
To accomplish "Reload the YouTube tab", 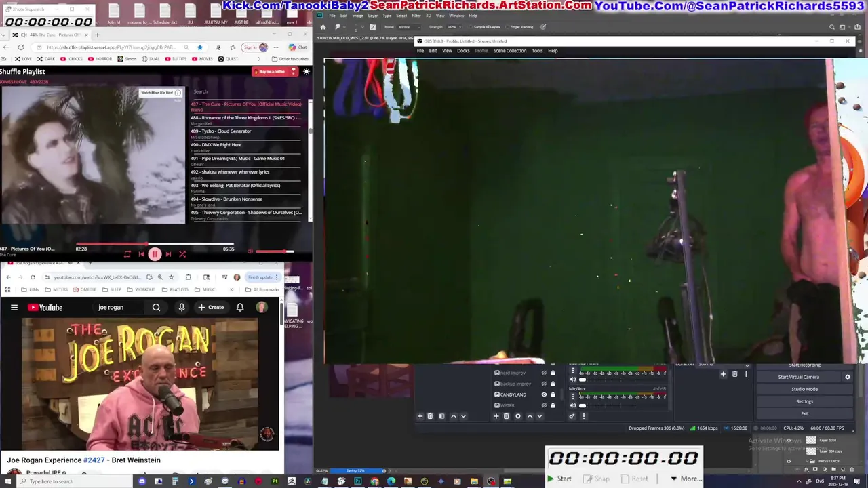I will click(33, 277).
